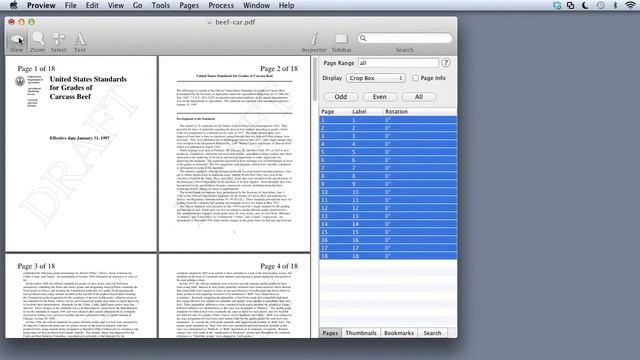Click the All pages button

coord(419,97)
